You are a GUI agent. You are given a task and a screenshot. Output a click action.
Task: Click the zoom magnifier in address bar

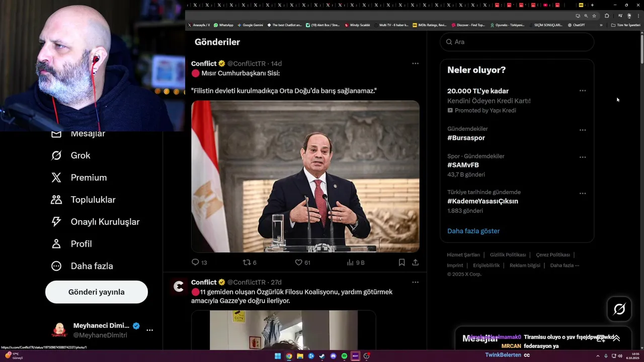[x=586, y=16]
